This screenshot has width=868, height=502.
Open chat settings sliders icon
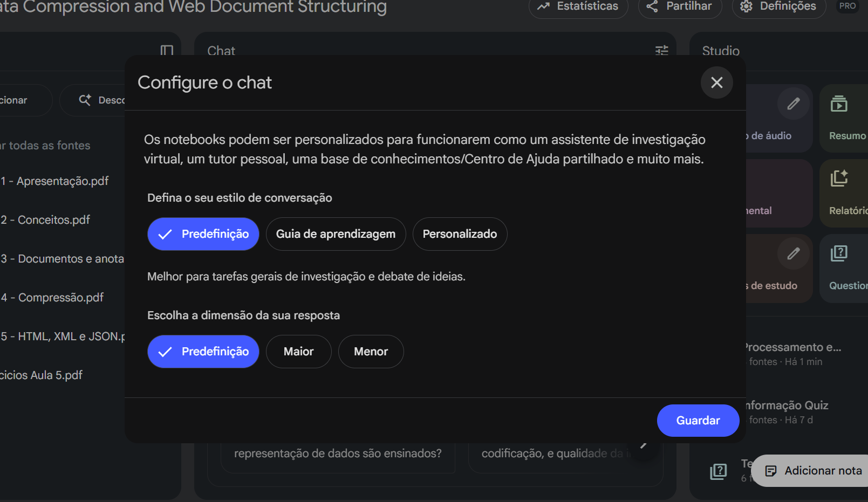click(x=661, y=51)
